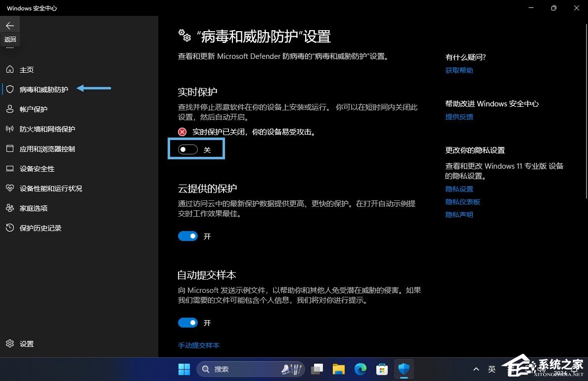Open 保护历史记录 in sidebar
The height and width of the screenshot is (381, 588).
(40, 228)
